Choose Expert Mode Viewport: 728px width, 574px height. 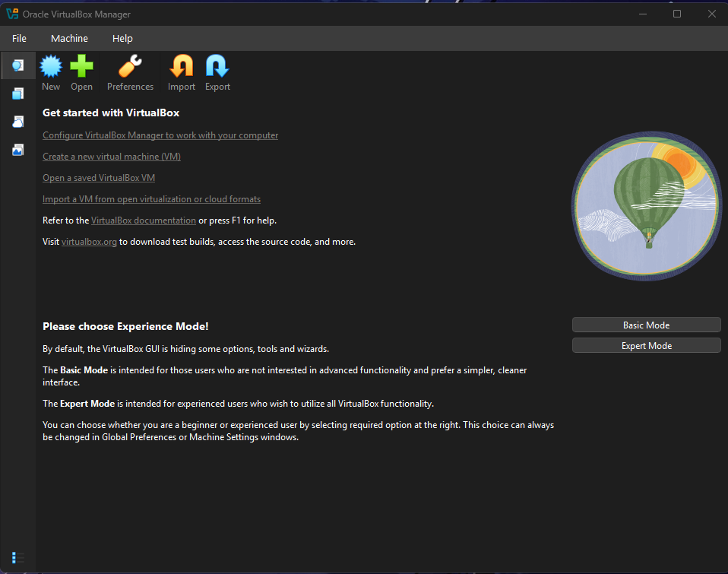[x=645, y=345]
